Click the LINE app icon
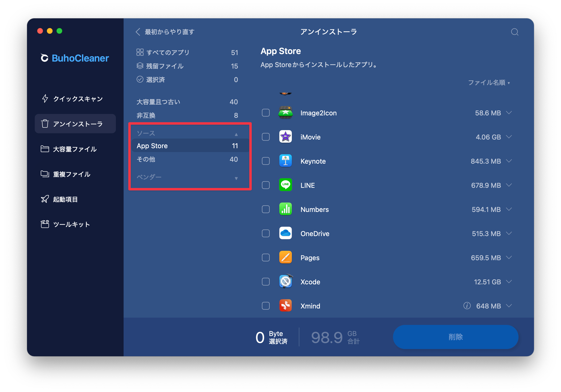Screen dimensions: 561x392 [285, 185]
